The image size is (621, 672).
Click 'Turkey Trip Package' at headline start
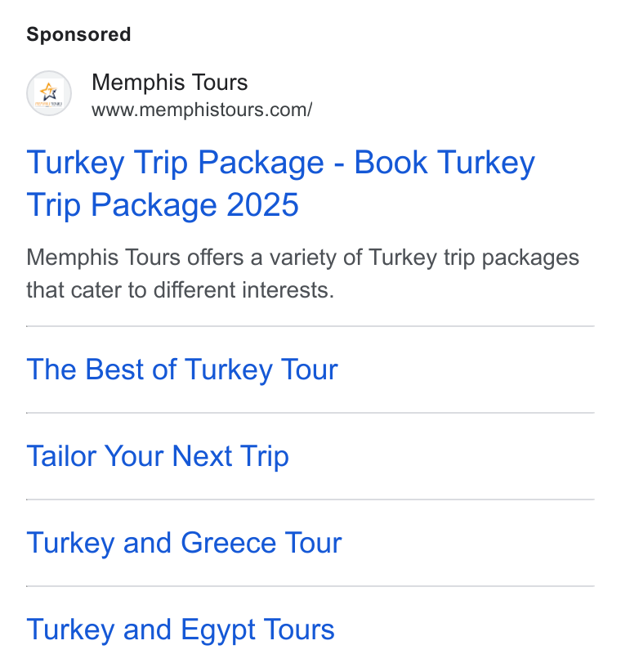(x=175, y=163)
